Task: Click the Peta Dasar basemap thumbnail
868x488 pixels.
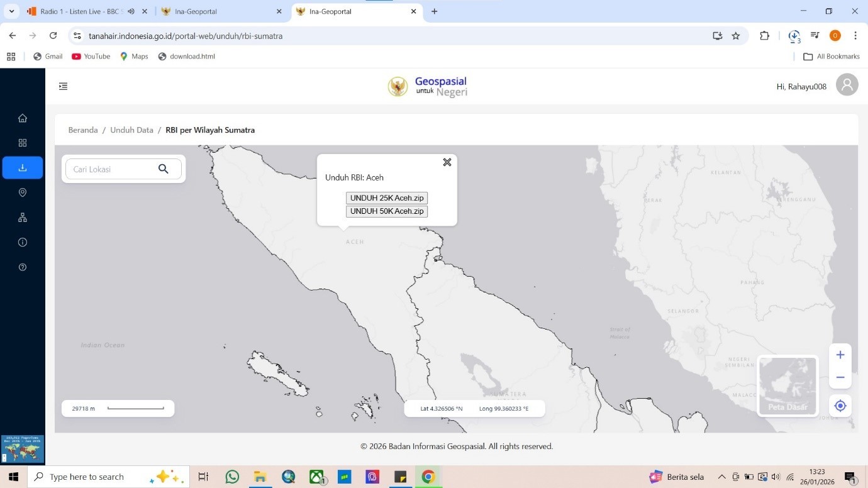Action: point(787,385)
